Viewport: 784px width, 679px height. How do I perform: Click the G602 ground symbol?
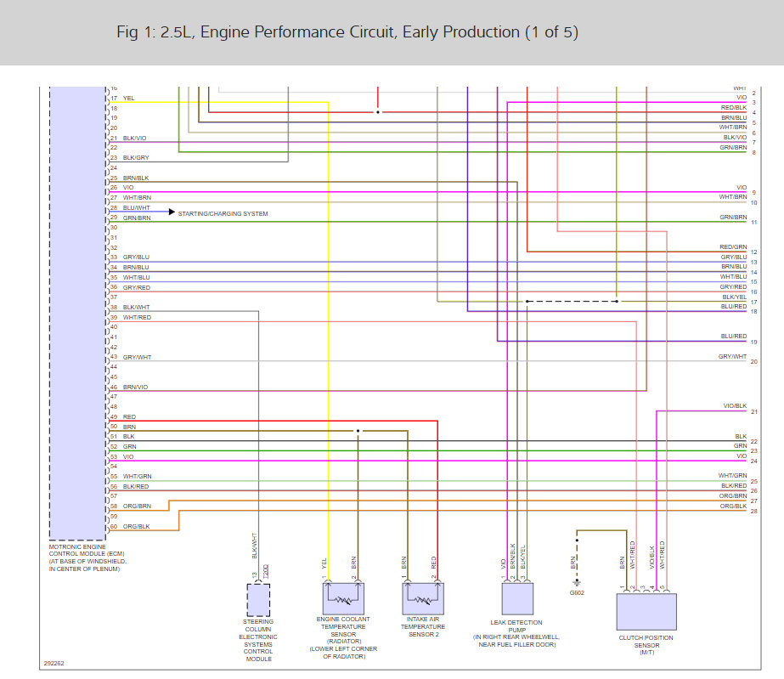577,582
